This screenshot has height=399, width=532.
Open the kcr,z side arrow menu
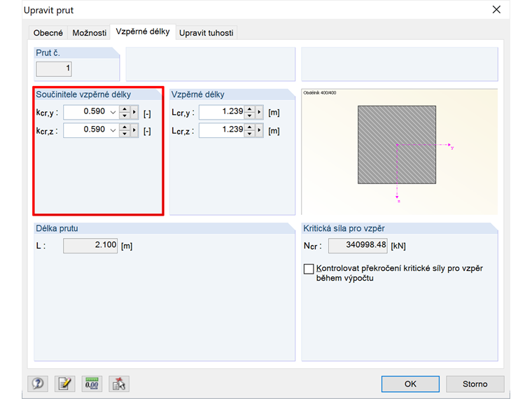tap(134, 130)
